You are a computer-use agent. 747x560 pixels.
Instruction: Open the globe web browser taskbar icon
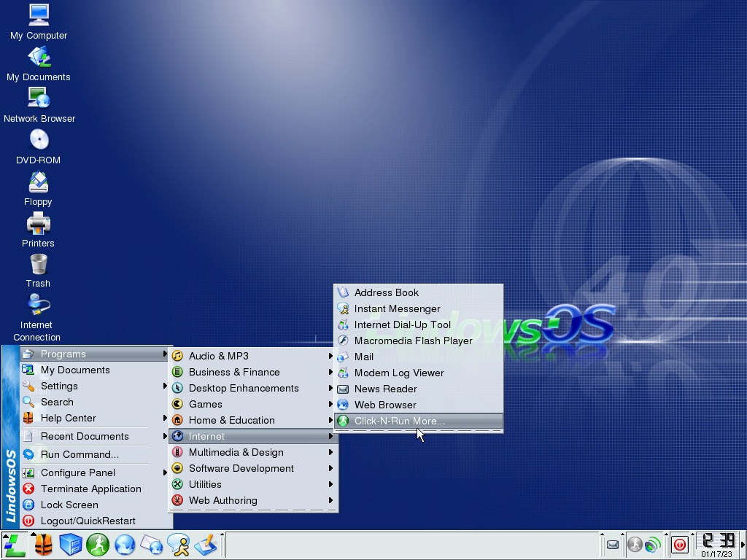(x=125, y=545)
